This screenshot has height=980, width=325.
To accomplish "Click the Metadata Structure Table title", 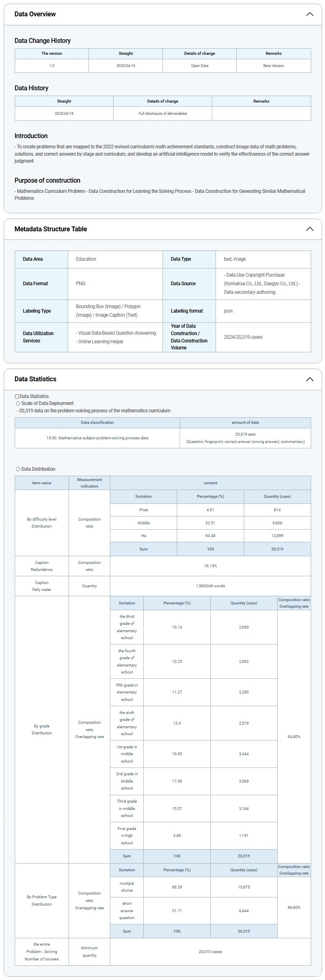I will click(51, 229).
